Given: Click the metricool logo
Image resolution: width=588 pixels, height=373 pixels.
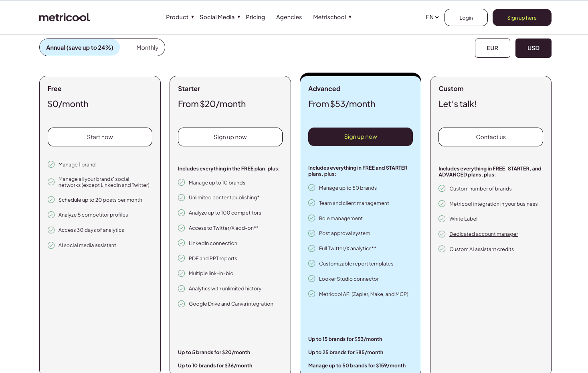Looking at the screenshot, I should 64,17.
